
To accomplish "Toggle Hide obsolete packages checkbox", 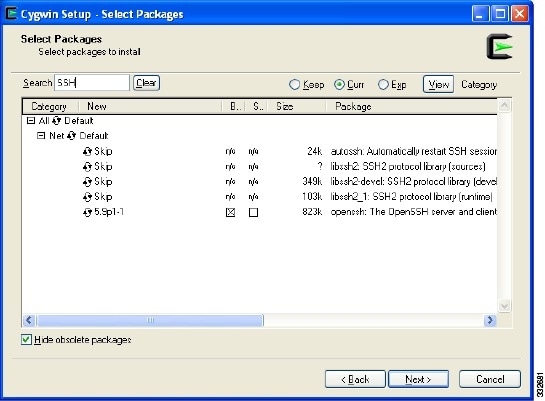I will (26, 339).
